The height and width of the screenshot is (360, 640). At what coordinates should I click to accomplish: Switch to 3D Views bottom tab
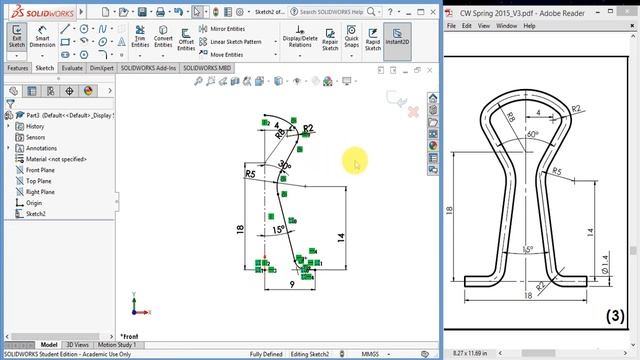[x=78, y=345]
